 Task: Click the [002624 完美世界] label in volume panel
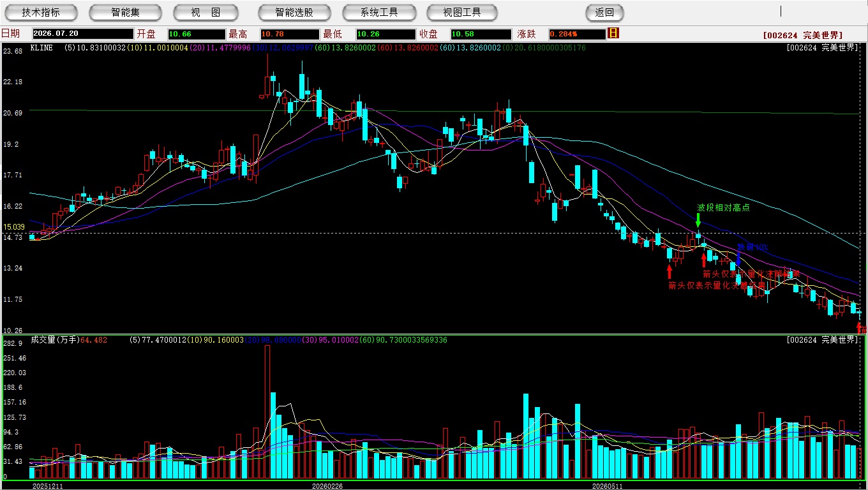click(x=823, y=340)
